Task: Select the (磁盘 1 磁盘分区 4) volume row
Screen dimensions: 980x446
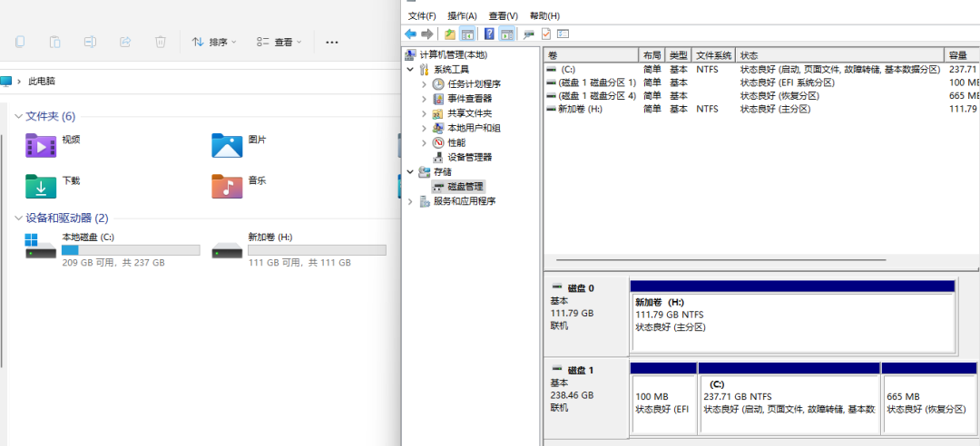Action: pyautogui.click(x=762, y=95)
